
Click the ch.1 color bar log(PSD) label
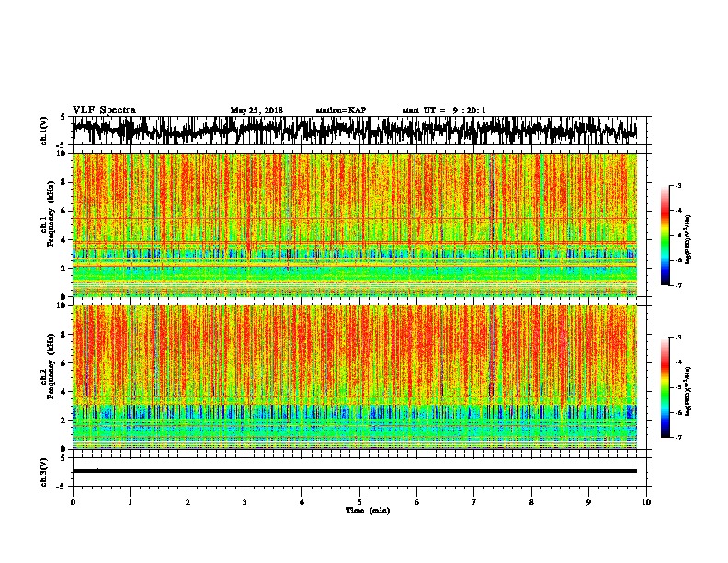click(x=688, y=240)
